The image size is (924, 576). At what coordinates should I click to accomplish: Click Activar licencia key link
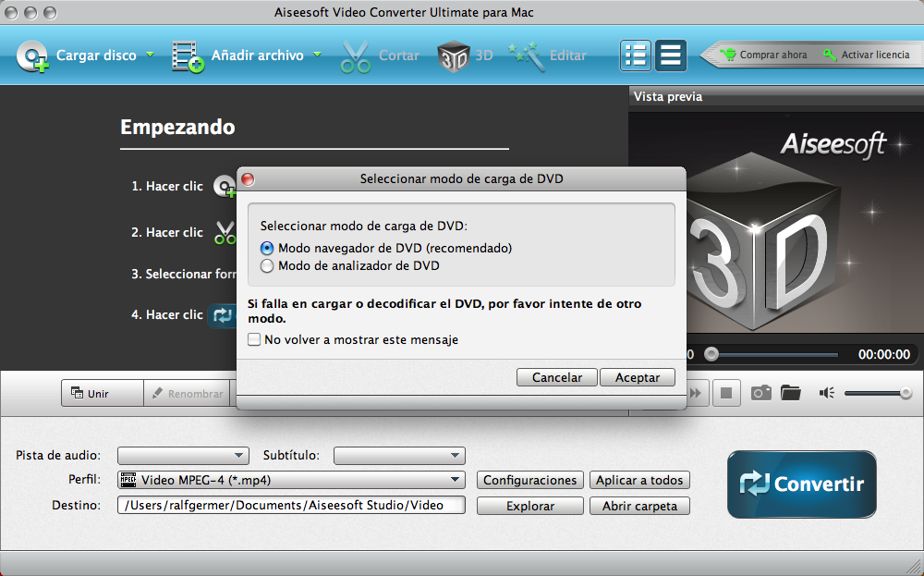pos(867,55)
